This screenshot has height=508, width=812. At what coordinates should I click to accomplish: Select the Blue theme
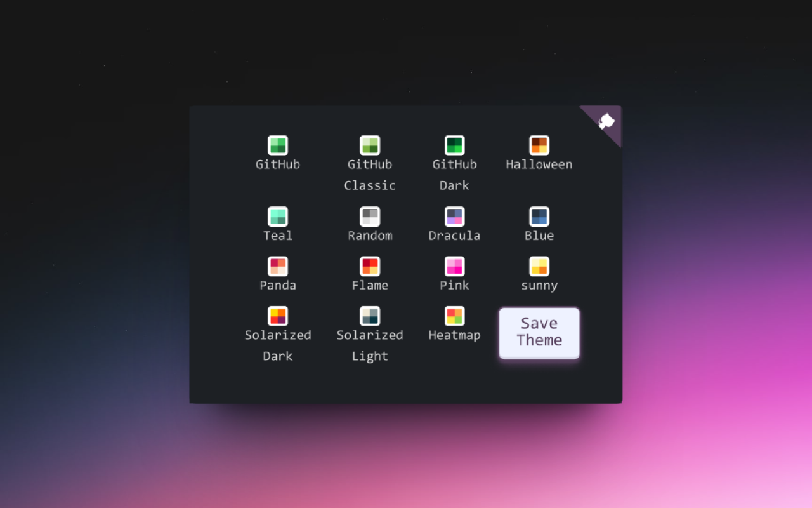coord(539,216)
